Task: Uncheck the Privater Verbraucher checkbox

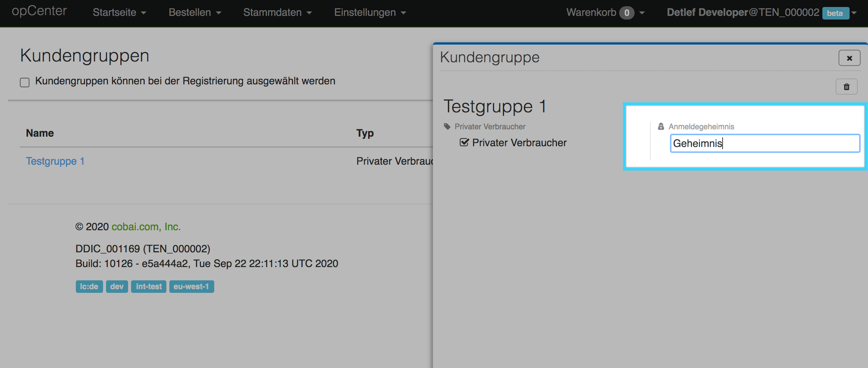Action: [x=464, y=143]
